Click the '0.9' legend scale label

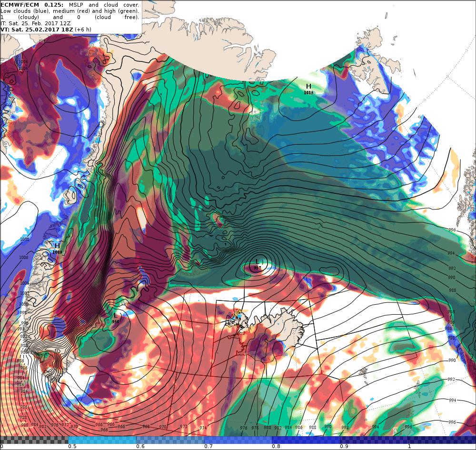(x=344, y=446)
